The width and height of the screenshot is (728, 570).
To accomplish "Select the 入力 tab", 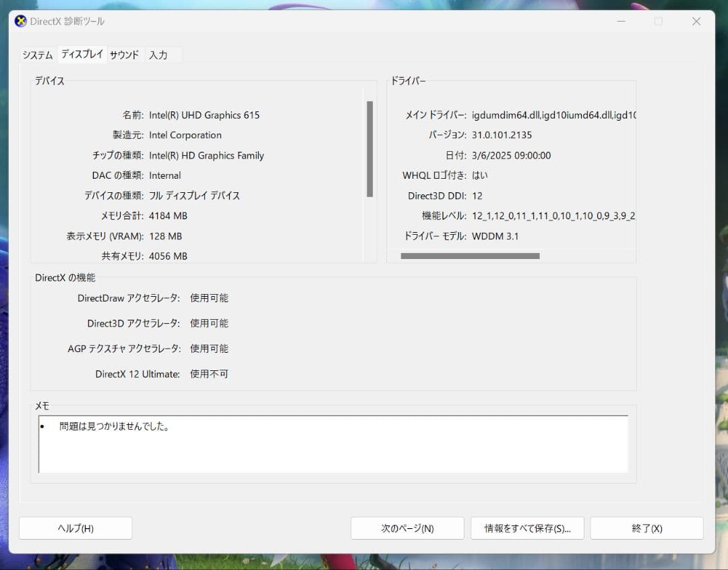I will 160,55.
